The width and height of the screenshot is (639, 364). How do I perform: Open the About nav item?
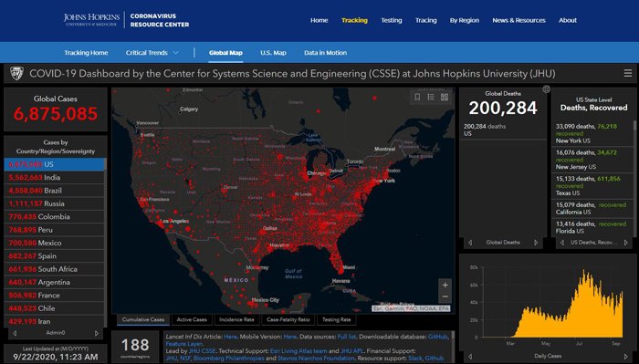pyautogui.click(x=568, y=20)
